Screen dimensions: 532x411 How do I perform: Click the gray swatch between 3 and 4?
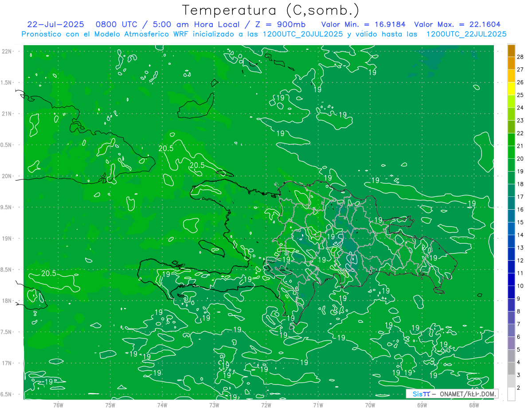pos(511,368)
